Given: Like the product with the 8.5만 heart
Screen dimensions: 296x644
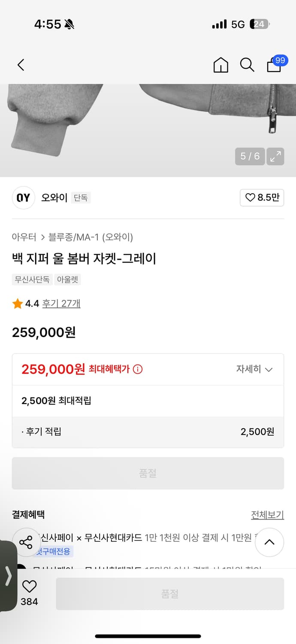Looking at the screenshot, I should [x=262, y=197].
